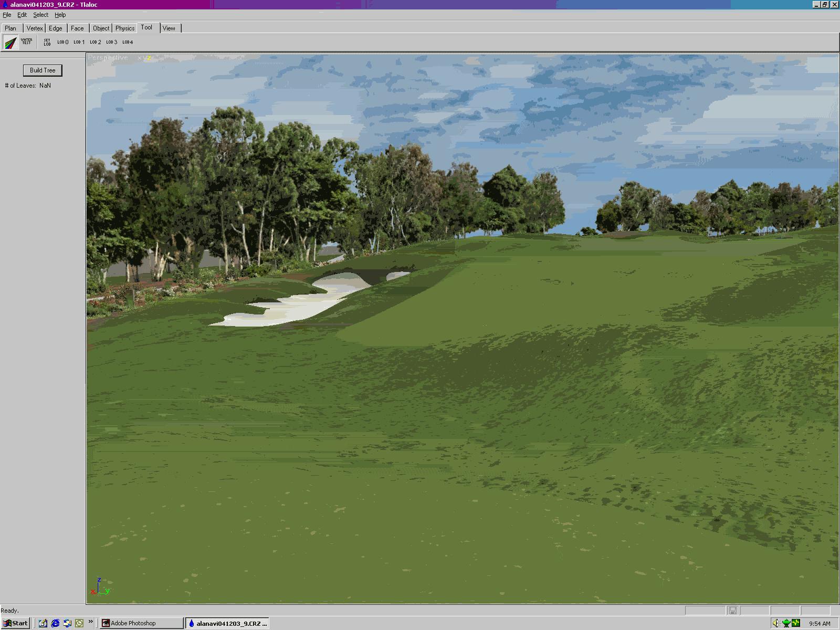Viewport: 840px width, 630px height.
Task: Expand the quick launch overflow chevron
Action: point(91,622)
